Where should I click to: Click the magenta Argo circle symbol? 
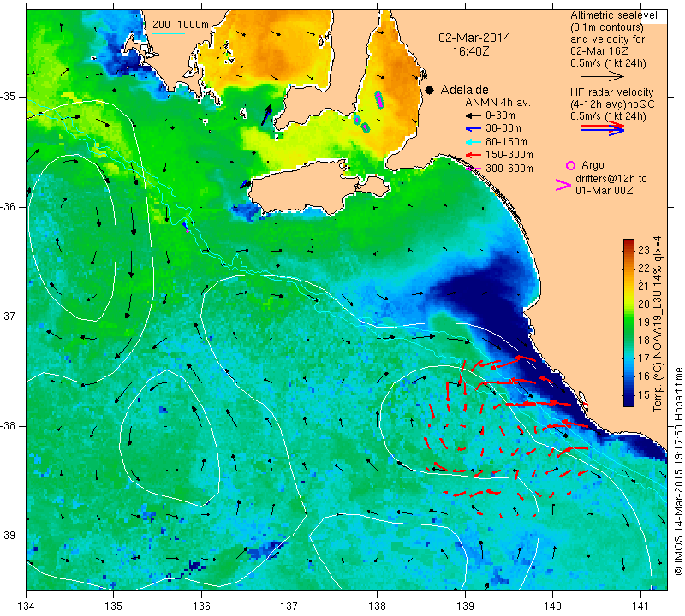coord(570,165)
